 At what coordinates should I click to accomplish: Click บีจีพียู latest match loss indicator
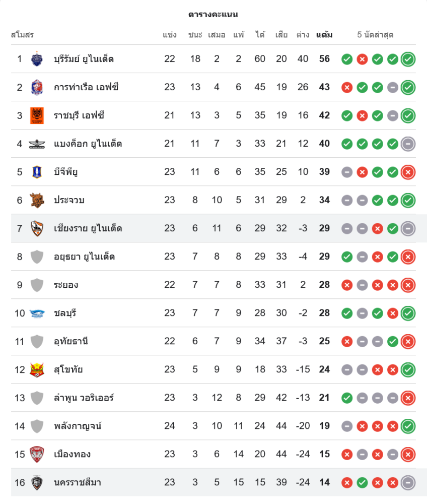click(408, 172)
